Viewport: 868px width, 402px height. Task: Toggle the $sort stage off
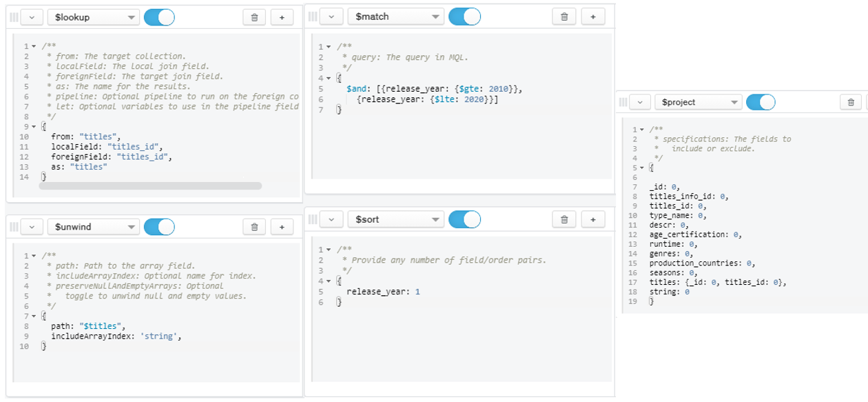click(x=464, y=219)
